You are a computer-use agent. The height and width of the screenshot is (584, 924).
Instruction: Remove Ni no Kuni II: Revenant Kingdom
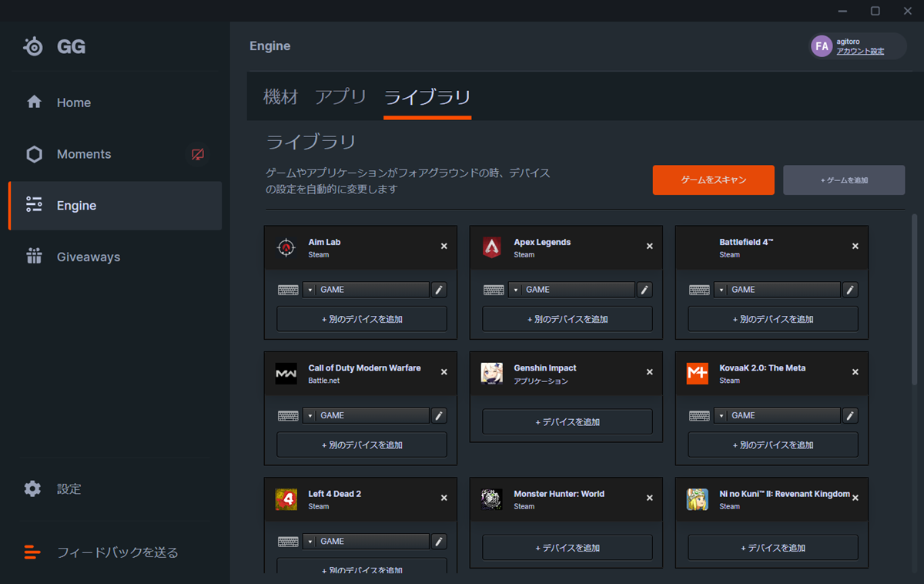[855, 498]
